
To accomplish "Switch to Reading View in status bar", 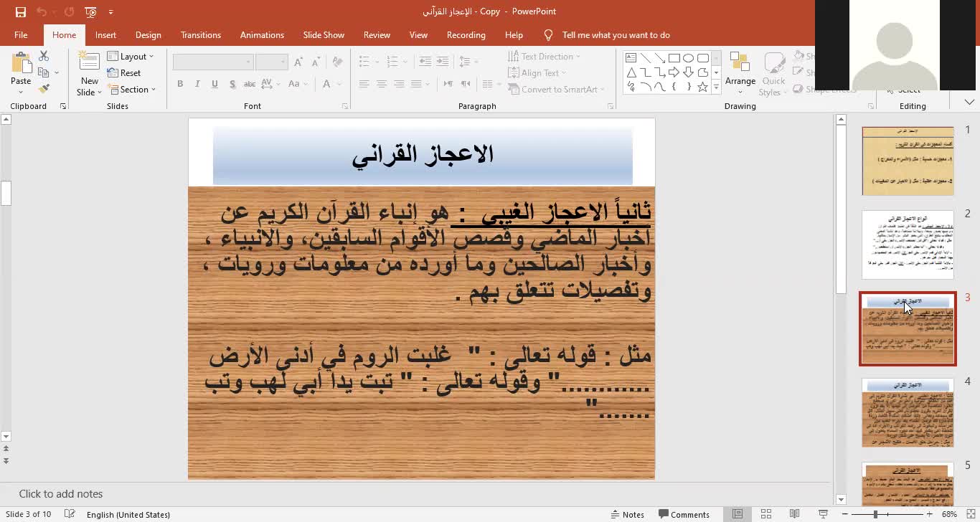I will 794,514.
